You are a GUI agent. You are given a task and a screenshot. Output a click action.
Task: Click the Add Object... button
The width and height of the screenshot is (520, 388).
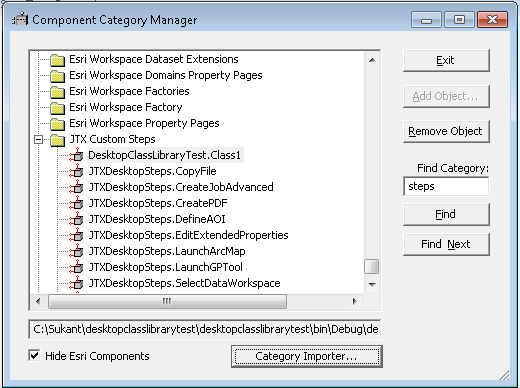tap(446, 96)
